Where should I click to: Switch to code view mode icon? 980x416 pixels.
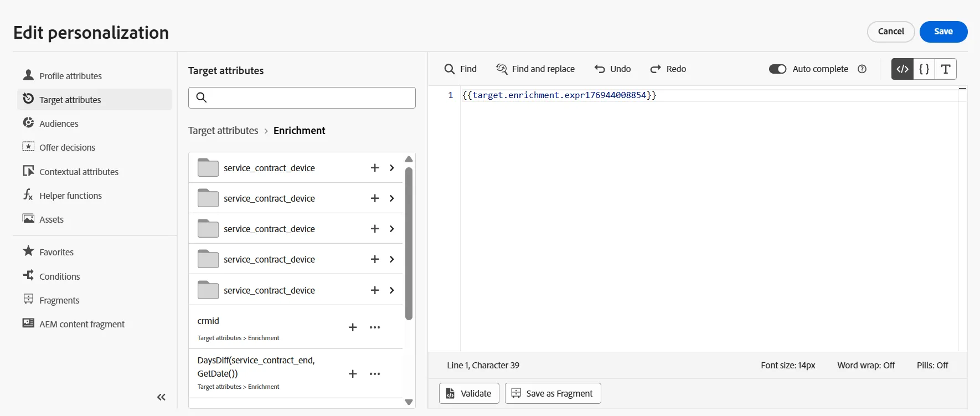click(x=902, y=69)
